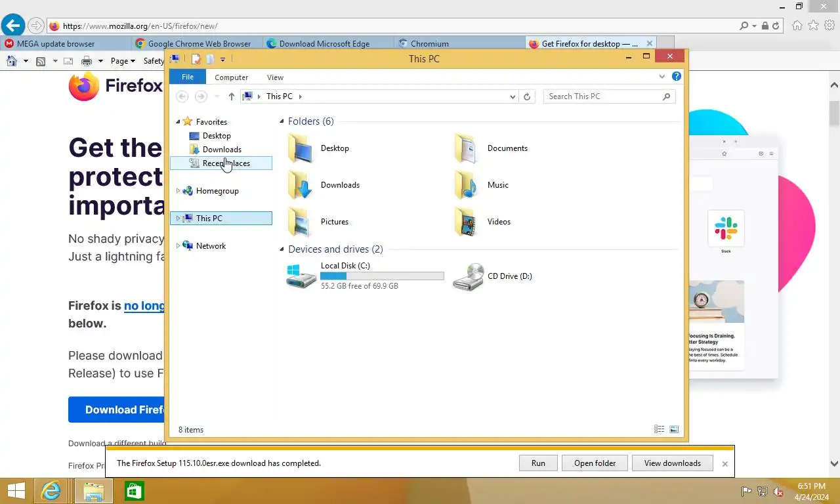Viewport: 840px width, 504px height.
Task: Open Internet Explorer Tools gear icon
Action: (829, 26)
